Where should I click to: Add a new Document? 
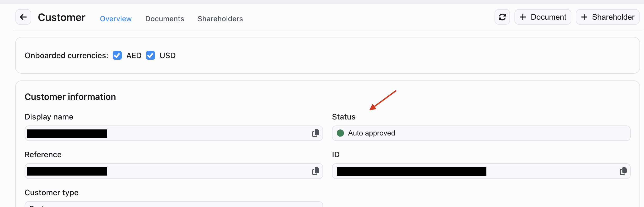pos(543,17)
